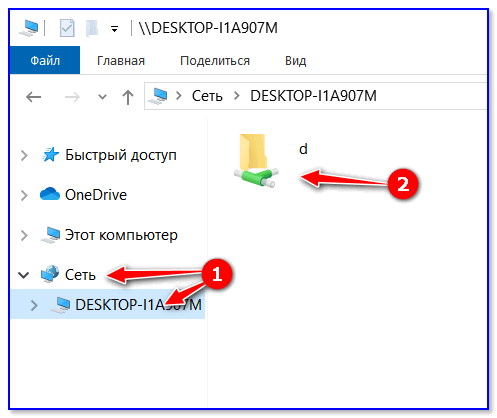Open recent locations dropdown chevron
The image size is (497, 418).
[x=102, y=97]
